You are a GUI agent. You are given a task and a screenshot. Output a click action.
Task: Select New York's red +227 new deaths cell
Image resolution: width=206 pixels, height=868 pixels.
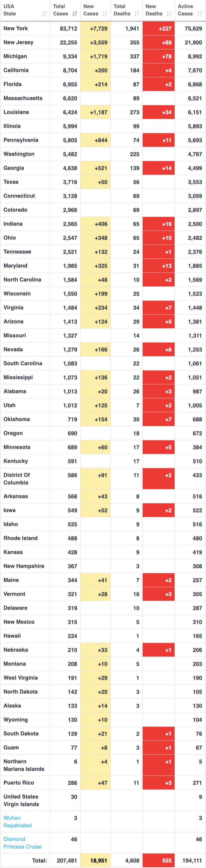coord(159,29)
